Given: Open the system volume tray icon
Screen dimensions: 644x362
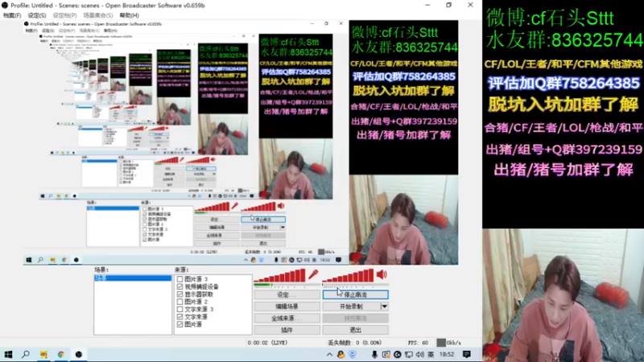Looking at the screenshot, I should point(419,355).
